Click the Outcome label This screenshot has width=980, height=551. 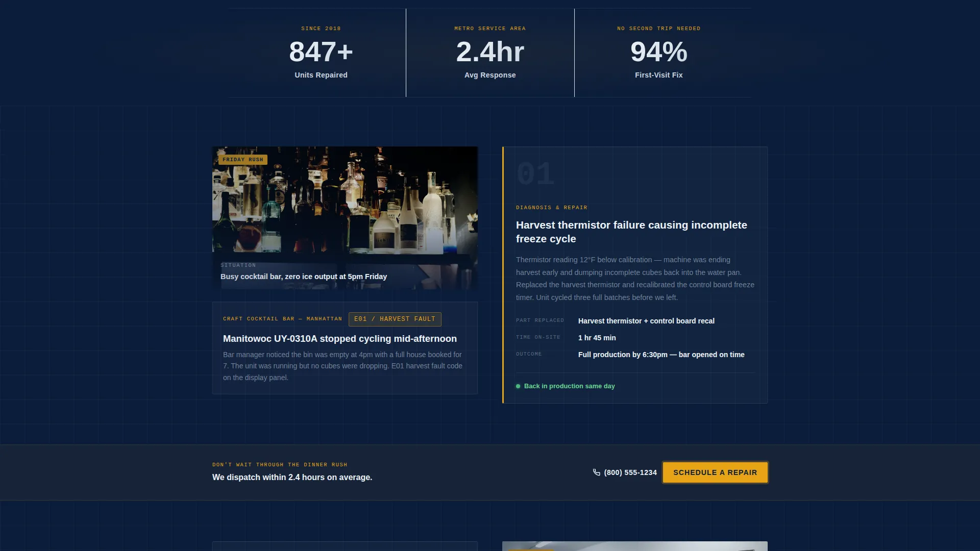tap(529, 354)
